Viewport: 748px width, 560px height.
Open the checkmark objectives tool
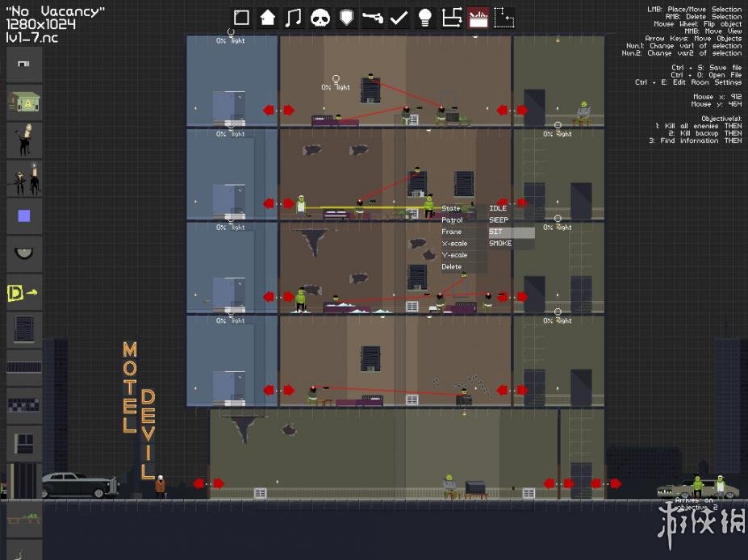point(399,18)
